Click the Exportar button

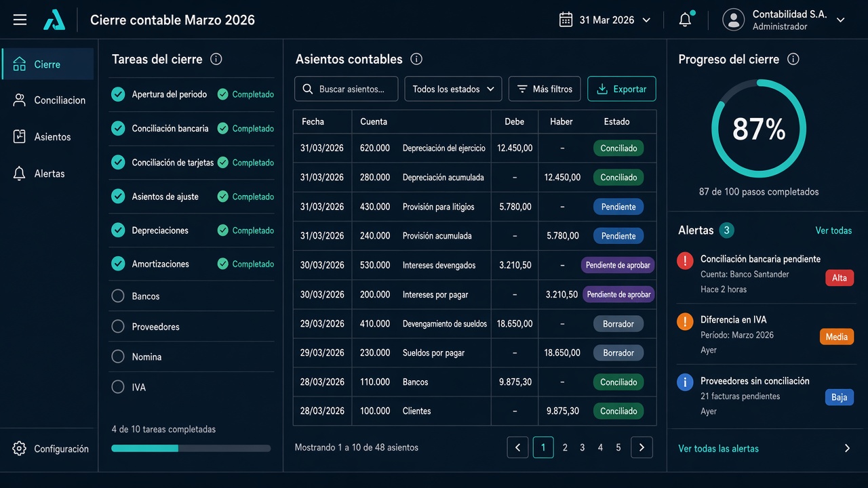tap(622, 89)
